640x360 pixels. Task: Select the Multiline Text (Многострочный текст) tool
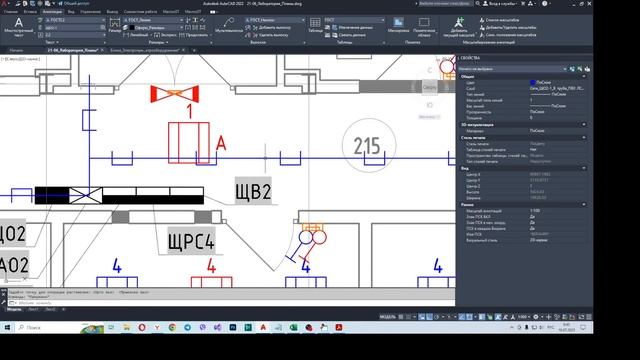point(18,27)
